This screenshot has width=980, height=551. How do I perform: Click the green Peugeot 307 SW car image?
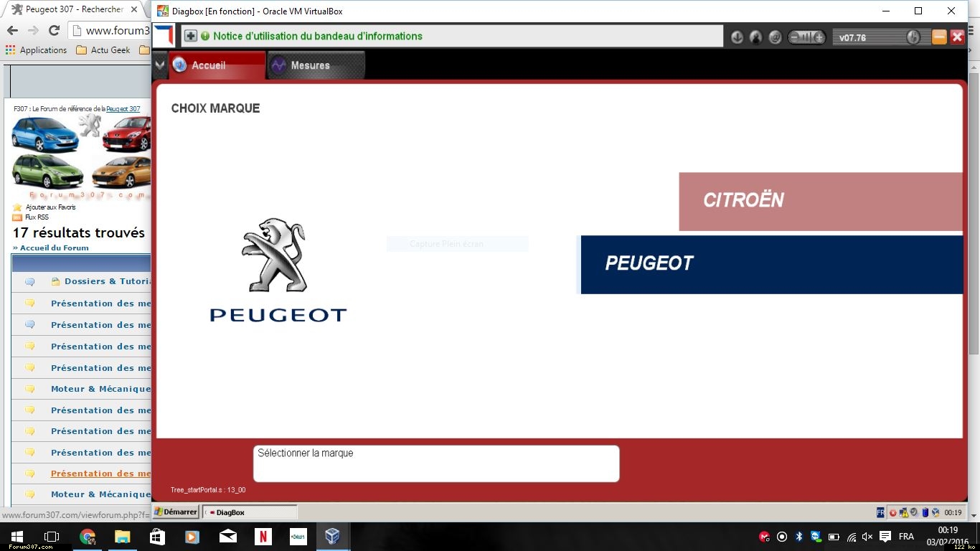pyautogui.click(x=47, y=171)
